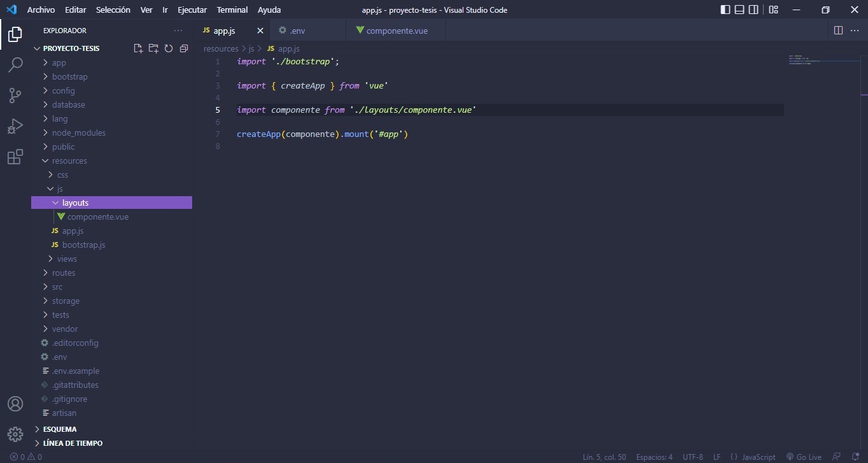
Task: Click Go Live in the status bar
Action: tap(804, 457)
